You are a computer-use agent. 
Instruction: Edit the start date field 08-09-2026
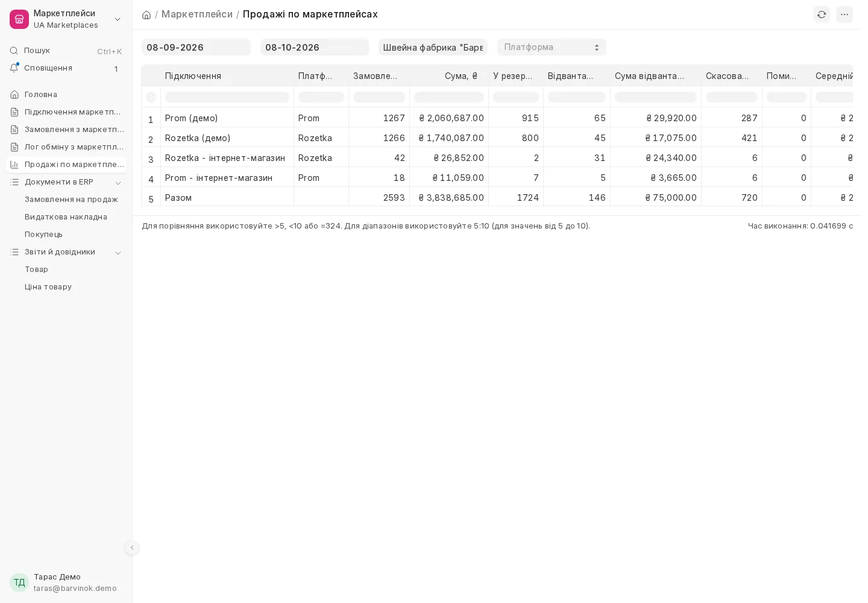tap(196, 47)
